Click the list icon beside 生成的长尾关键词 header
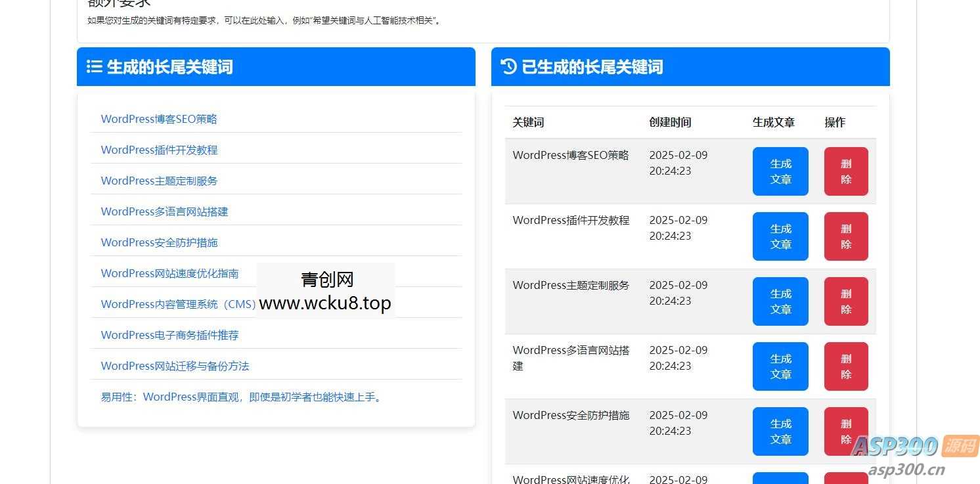This screenshot has height=484, width=980. tap(95, 66)
